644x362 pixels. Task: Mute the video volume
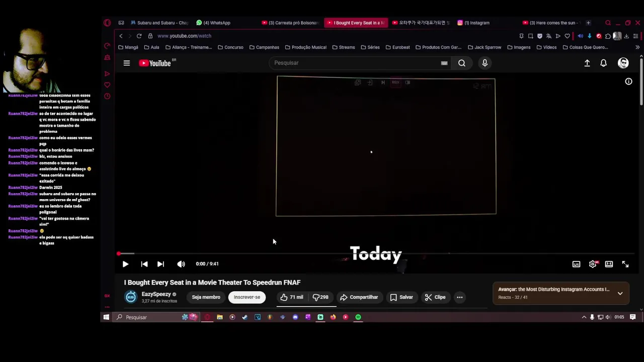click(181, 264)
